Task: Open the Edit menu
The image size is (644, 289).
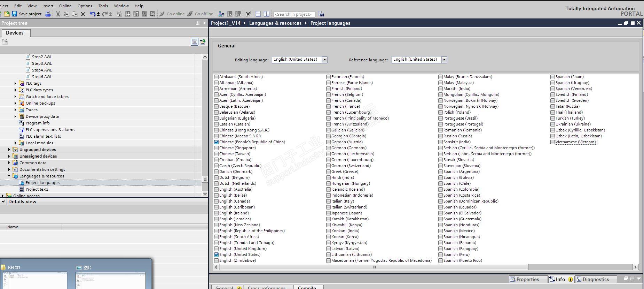Action: [x=18, y=6]
